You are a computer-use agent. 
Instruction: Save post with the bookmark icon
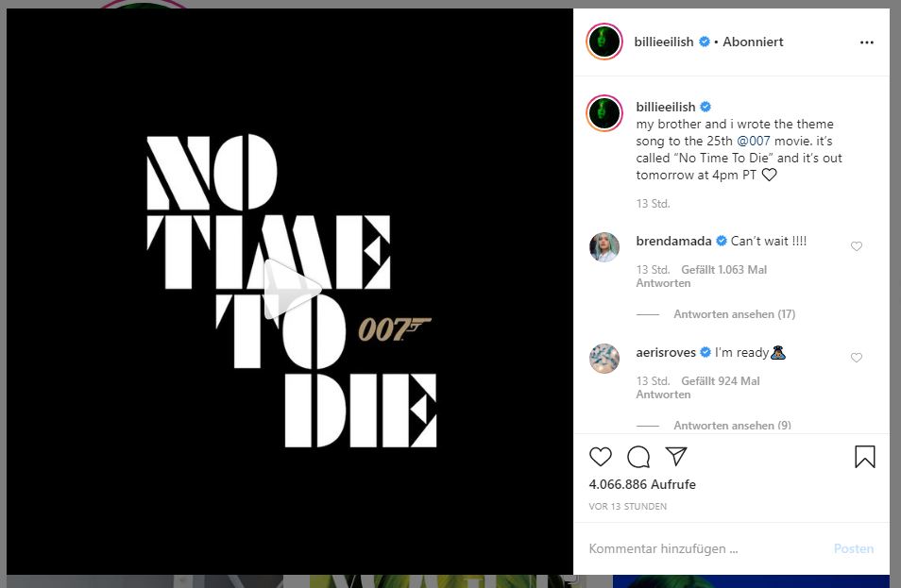point(865,457)
